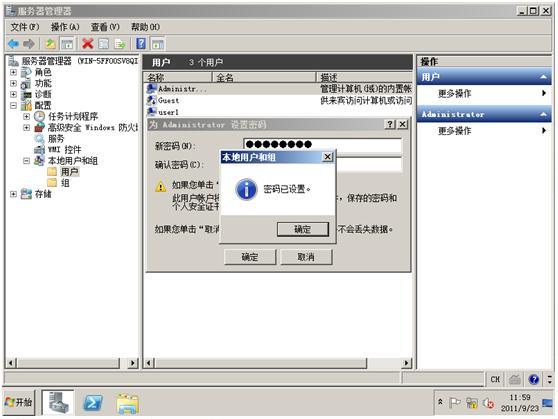This screenshot has width=558, height=419.
Task: Select the 角色 node in tree
Action: [x=43, y=72]
